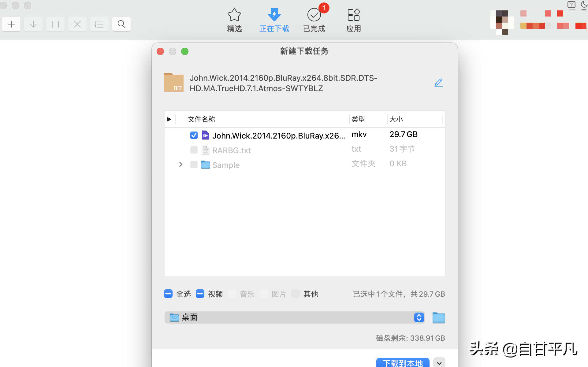Expand the Sample folder chevron
The height and width of the screenshot is (367, 588).
180,165
